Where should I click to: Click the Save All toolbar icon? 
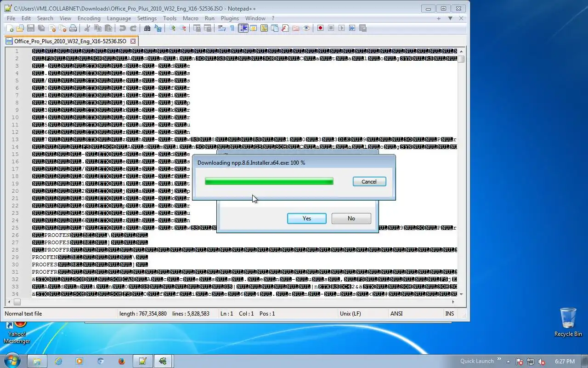pyautogui.click(x=41, y=28)
